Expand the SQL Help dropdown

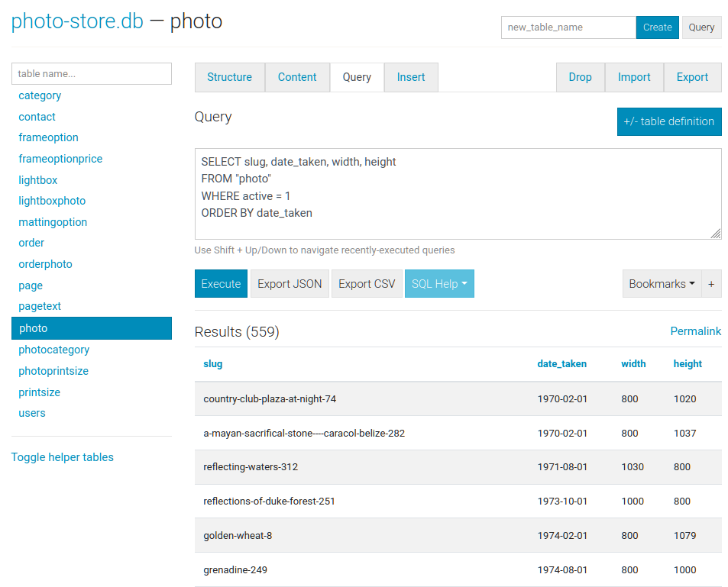point(439,284)
